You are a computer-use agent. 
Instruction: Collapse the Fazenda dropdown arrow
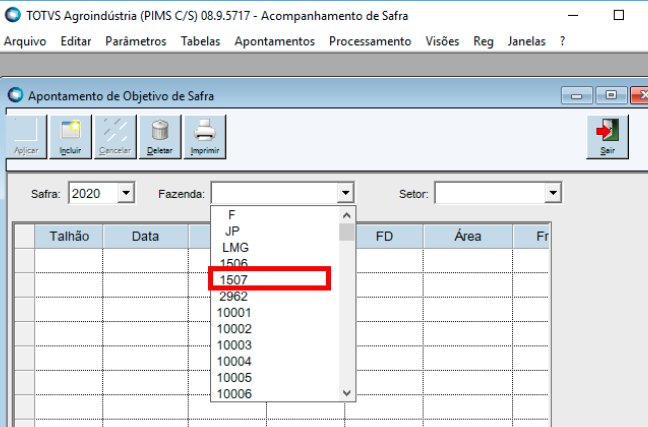pos(345,193)
